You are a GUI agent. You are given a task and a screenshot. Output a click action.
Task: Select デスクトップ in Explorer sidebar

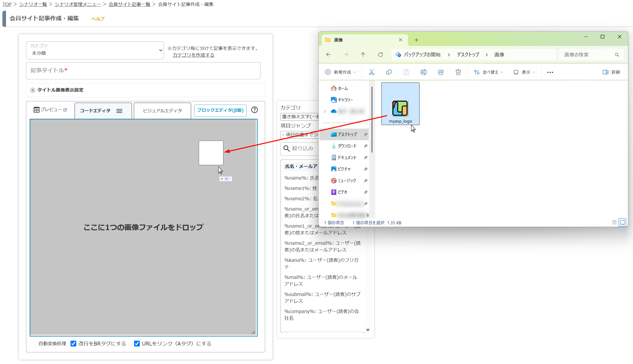point(344,134)
